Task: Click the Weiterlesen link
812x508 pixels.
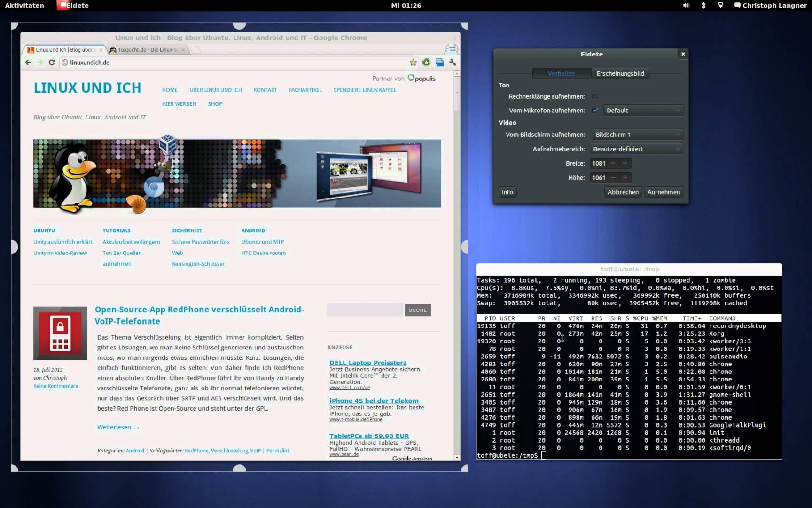Action: tap(118, 427)
